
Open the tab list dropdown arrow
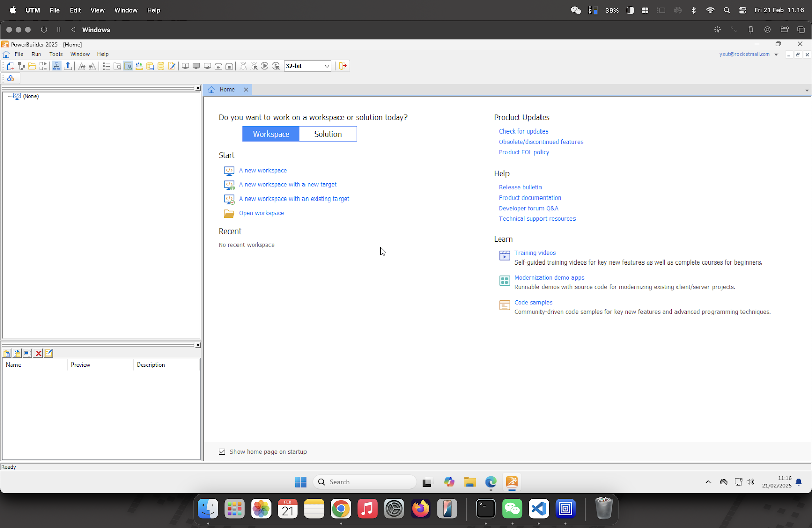click(807, 91)
